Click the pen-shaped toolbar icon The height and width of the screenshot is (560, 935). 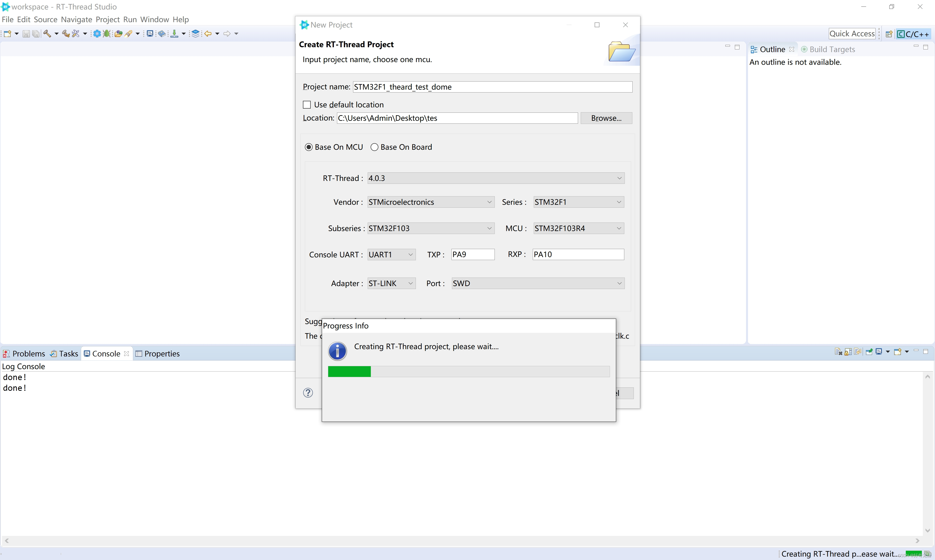click(x=129, y=34)
